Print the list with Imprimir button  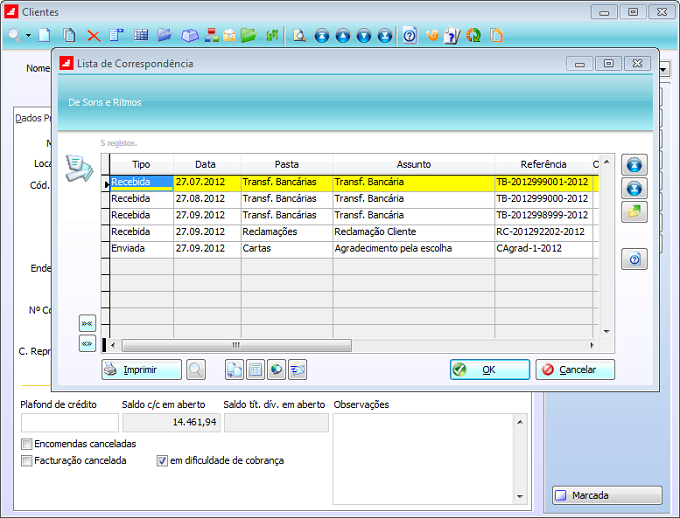pos(141,370)
